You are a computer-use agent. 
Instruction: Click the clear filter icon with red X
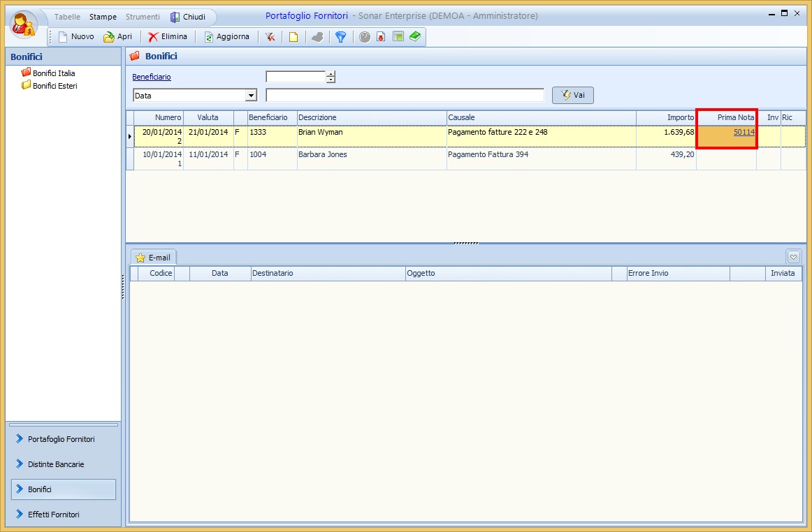270,37
